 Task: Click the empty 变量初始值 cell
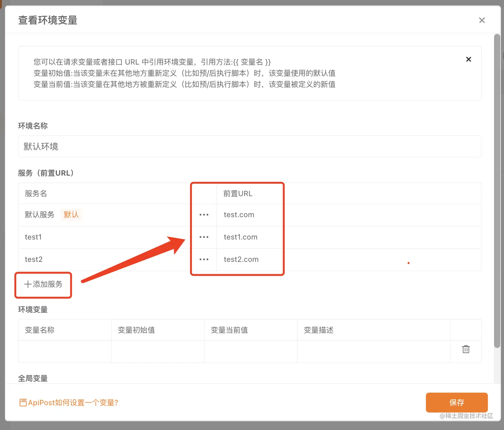coord(158,352)
